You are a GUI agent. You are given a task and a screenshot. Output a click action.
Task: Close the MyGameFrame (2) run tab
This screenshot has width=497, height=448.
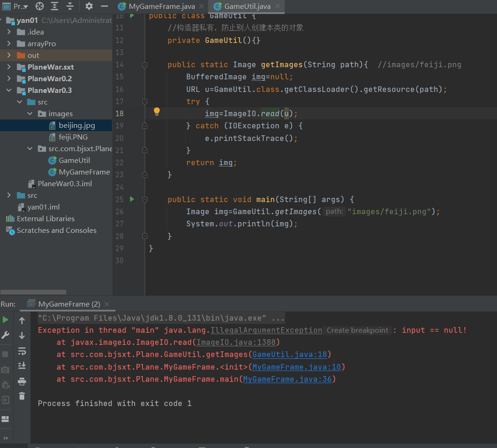(107, 304)
